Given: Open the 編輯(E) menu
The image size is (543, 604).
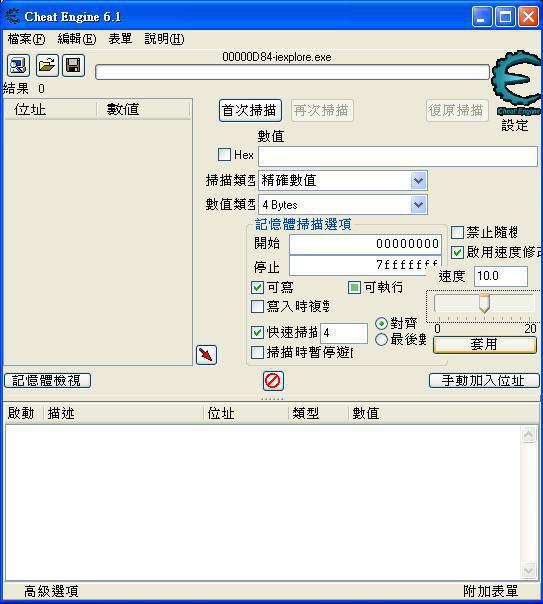Looking at the screenshot, I should (x=77, y=39).
